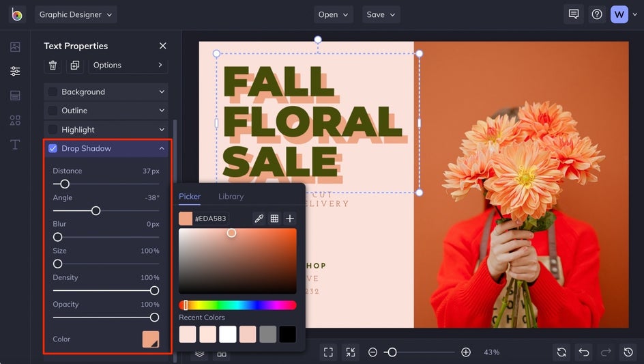Click the undo arrow icon
This screenshot has width=644, height=364.
click(584, 352)
